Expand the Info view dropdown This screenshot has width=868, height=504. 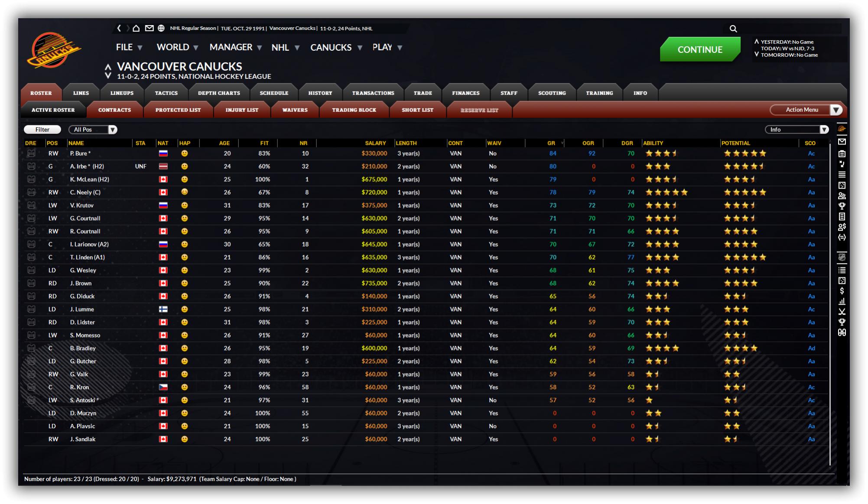tap(796, 130)
